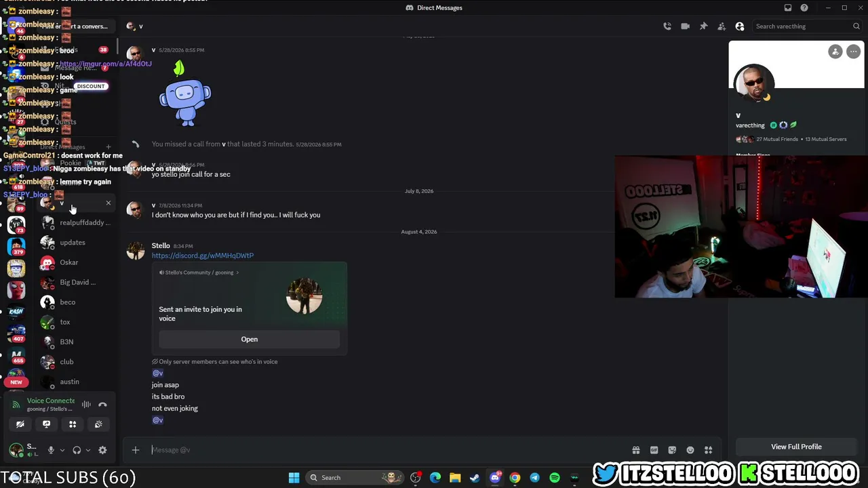Focus the Message @v text box
Image resolution: width=868 pixels, height=488 pixels.
click(387, 450)
